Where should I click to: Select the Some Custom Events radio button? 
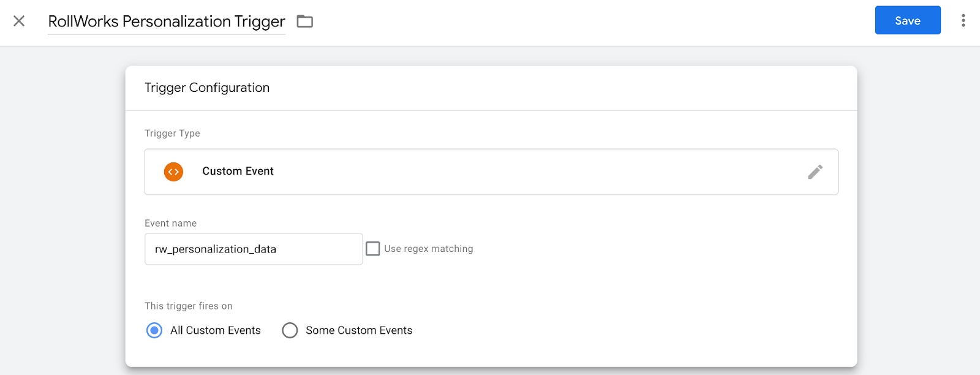pos(290,331)
